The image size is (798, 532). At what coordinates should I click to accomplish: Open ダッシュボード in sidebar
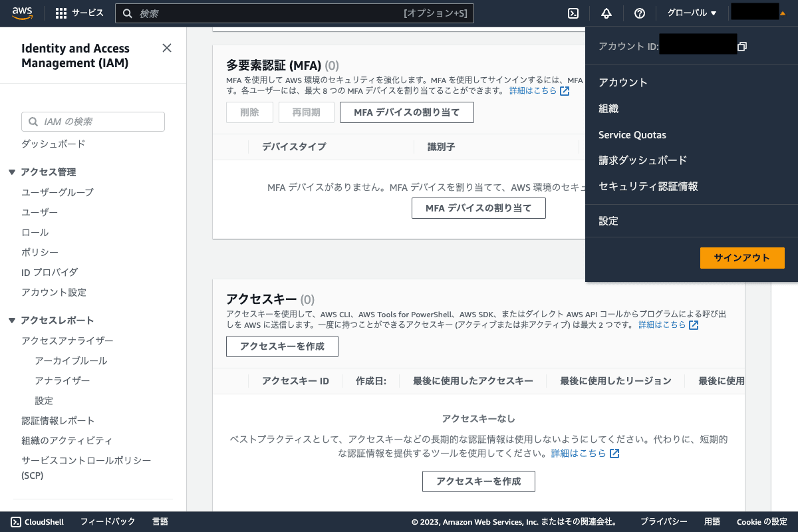point(53,144)
